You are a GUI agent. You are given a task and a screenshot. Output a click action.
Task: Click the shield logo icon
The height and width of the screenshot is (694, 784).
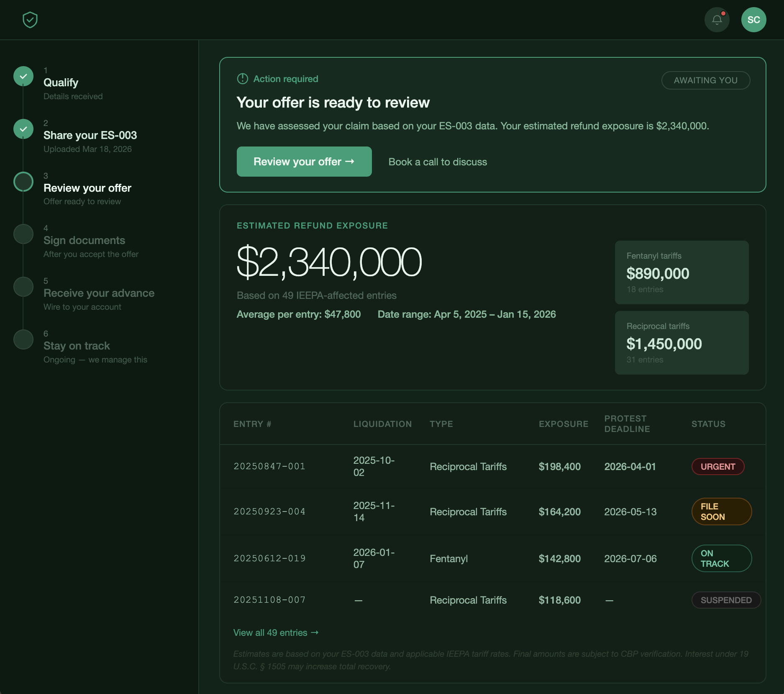coord(30,20)
